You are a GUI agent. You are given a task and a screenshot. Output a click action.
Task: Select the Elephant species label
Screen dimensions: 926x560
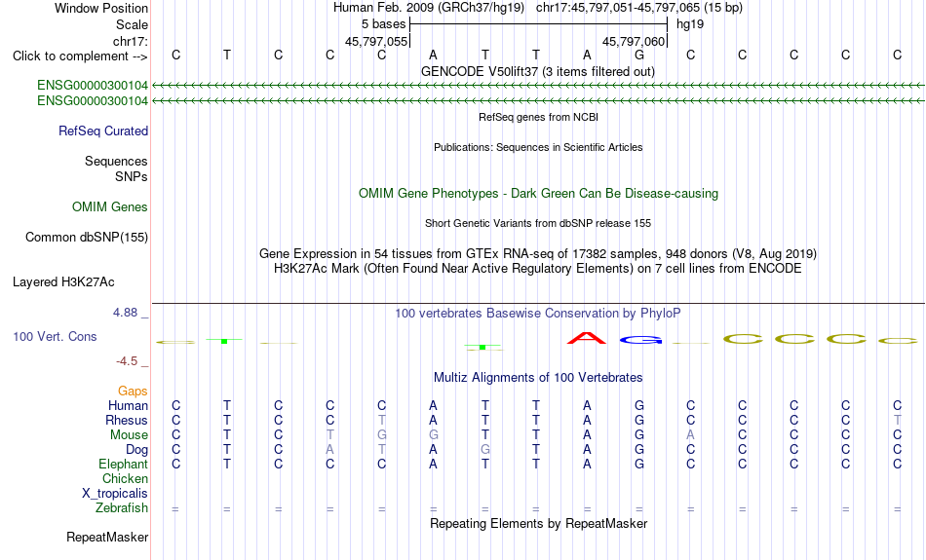coord(123,464)
